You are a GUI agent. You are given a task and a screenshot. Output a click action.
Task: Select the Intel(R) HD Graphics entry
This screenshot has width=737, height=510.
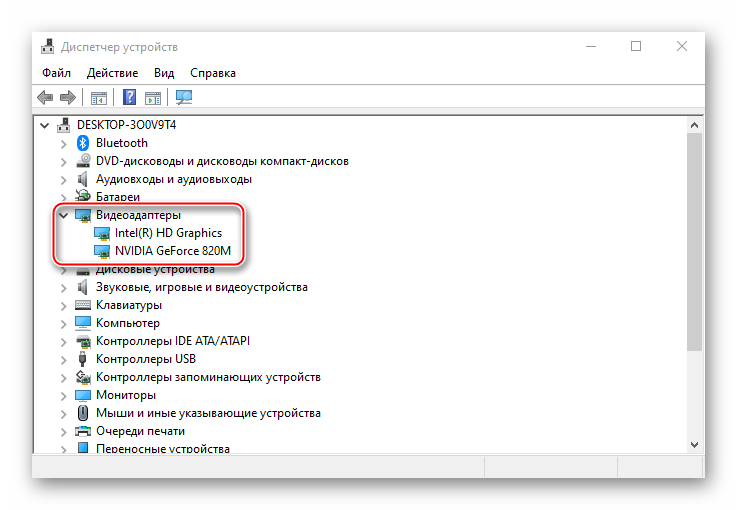168,233
